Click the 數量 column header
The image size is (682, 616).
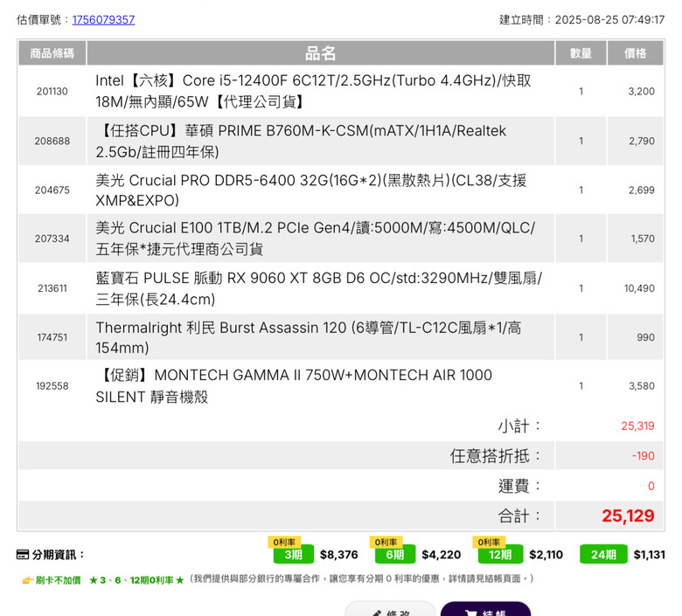pos(581,53)
